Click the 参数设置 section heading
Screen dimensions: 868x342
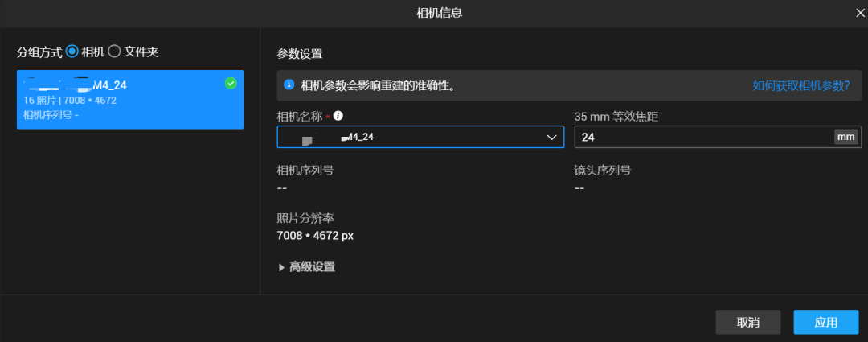tap(300, 55)
